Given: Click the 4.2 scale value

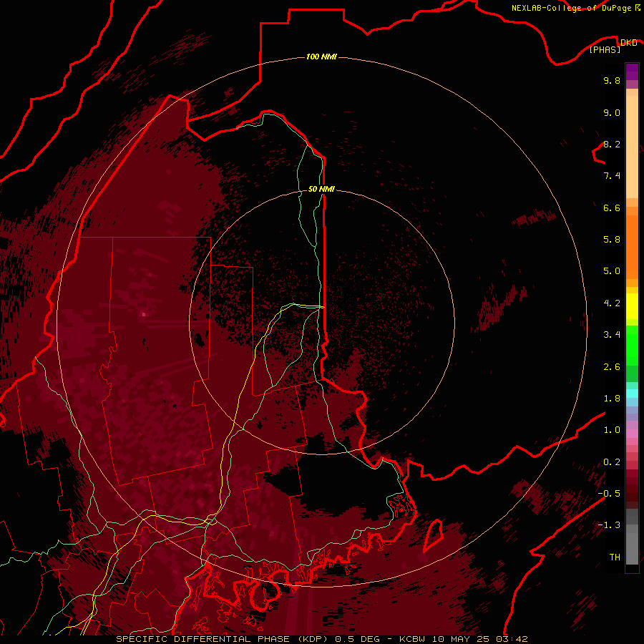Looking at the screenshot, I should point(612,303).
